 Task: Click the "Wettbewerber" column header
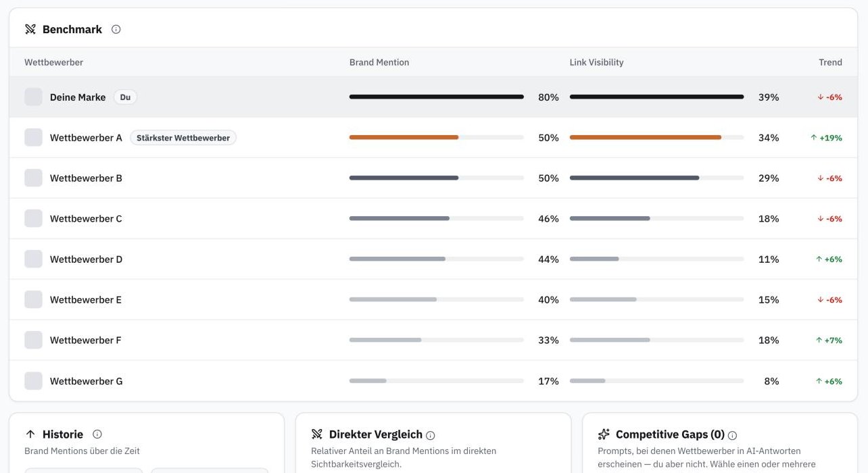(54, 62)
